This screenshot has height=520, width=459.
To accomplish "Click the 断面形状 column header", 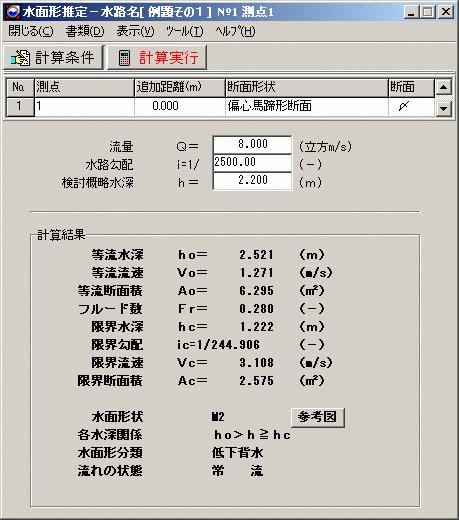I will click(x=307, y=88).
